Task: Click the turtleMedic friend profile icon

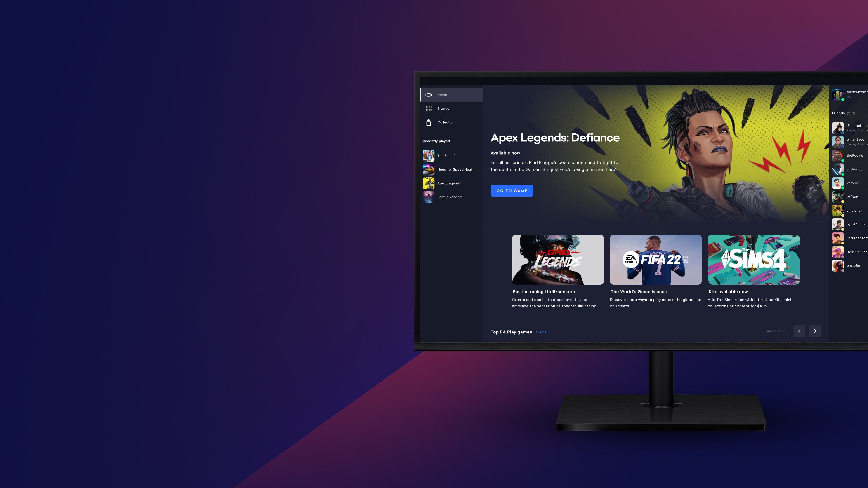Action: pos(837,94)
